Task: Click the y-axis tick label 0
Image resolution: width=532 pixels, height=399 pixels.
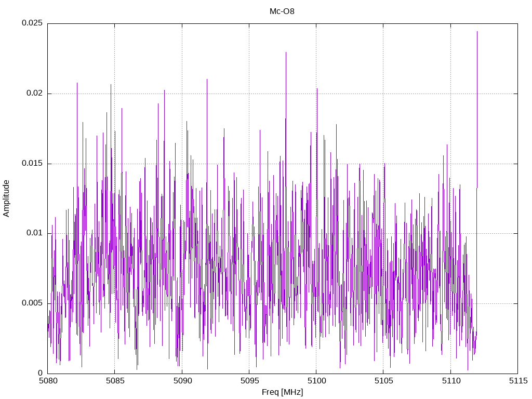Action: tap(41, 373)
